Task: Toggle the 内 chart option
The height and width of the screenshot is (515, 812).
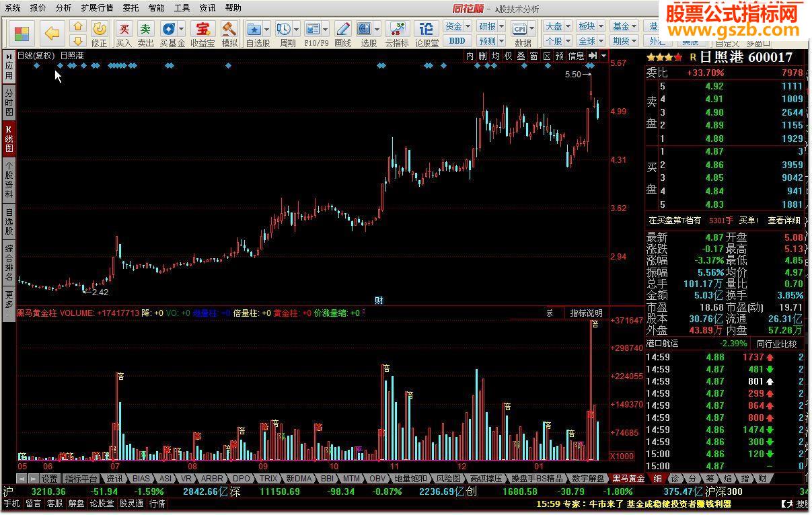Action: point(470,56)
